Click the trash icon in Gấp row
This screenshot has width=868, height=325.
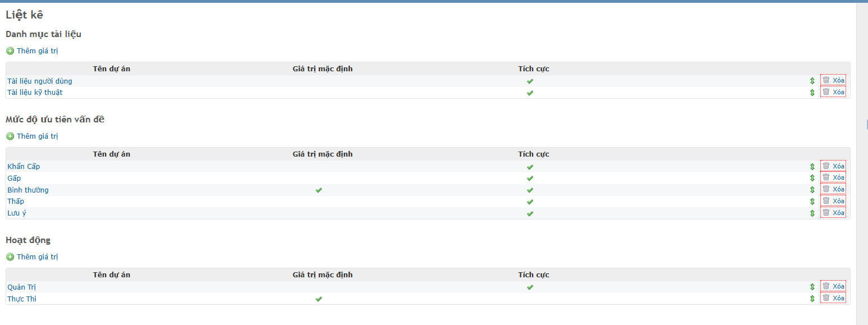tap(826, 177)
